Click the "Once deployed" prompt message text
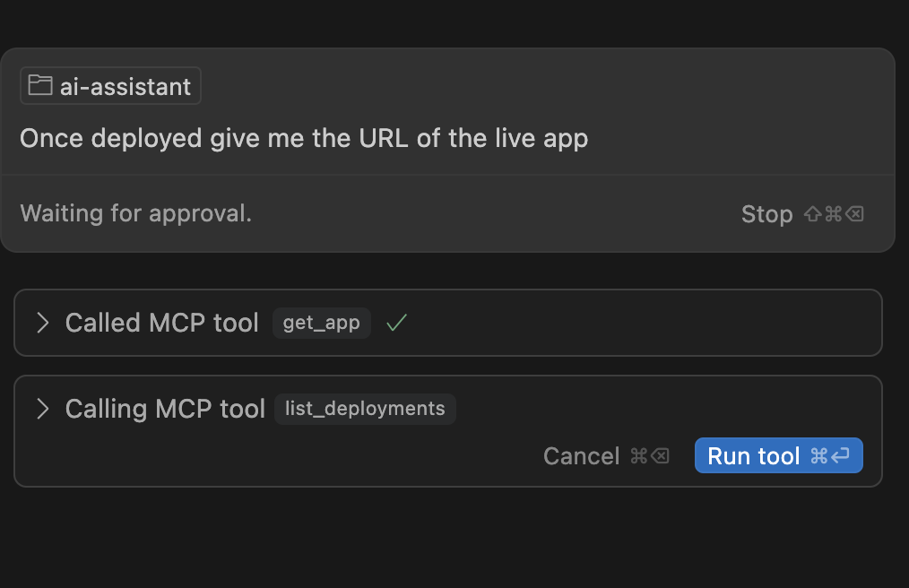The width and height of the screenshot is (909, 588). pyautogui.click(x=304, y=138)
